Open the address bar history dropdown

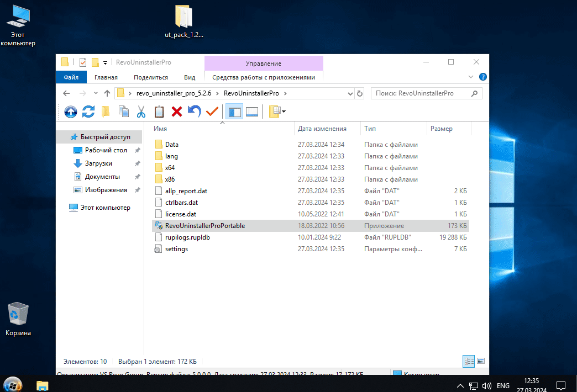(350, 94)
